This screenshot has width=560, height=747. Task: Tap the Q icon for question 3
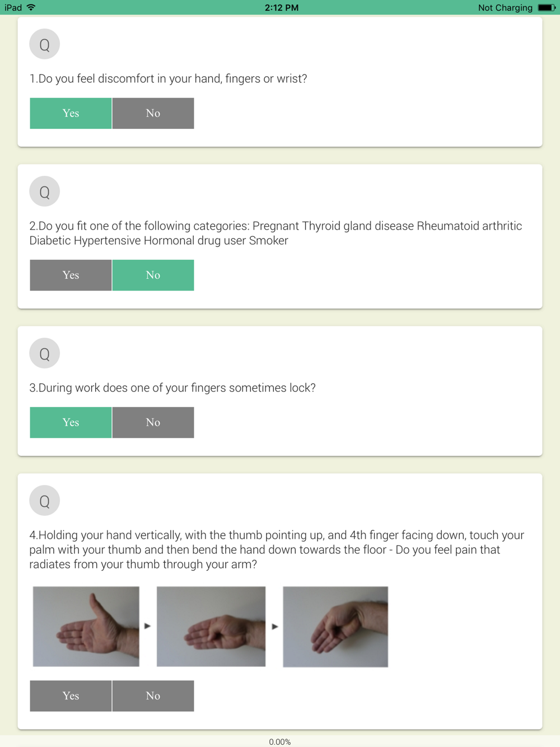pos(44,353)
